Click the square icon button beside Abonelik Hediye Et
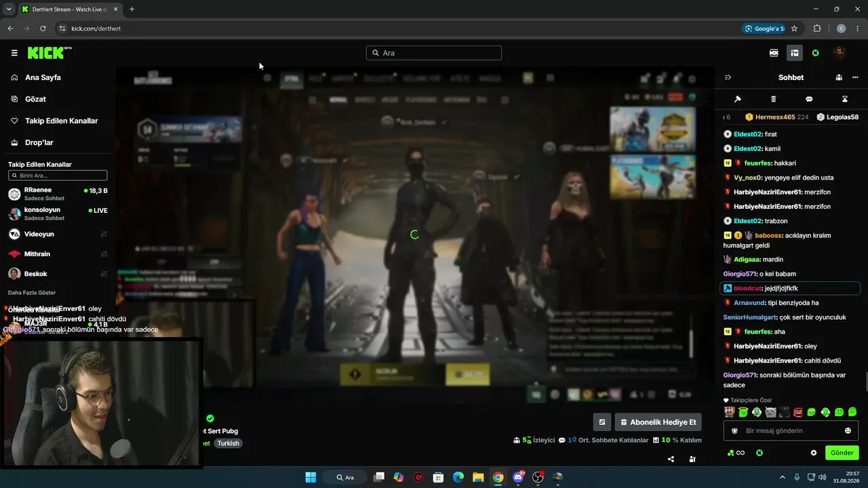The height and width of the screenshot is (488, 868). click(601, 422)
